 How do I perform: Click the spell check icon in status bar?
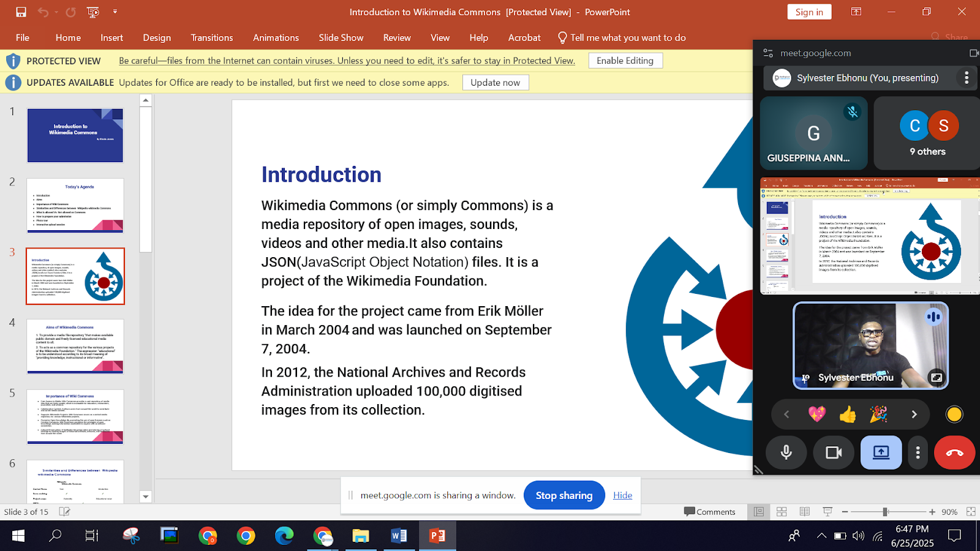64,511
